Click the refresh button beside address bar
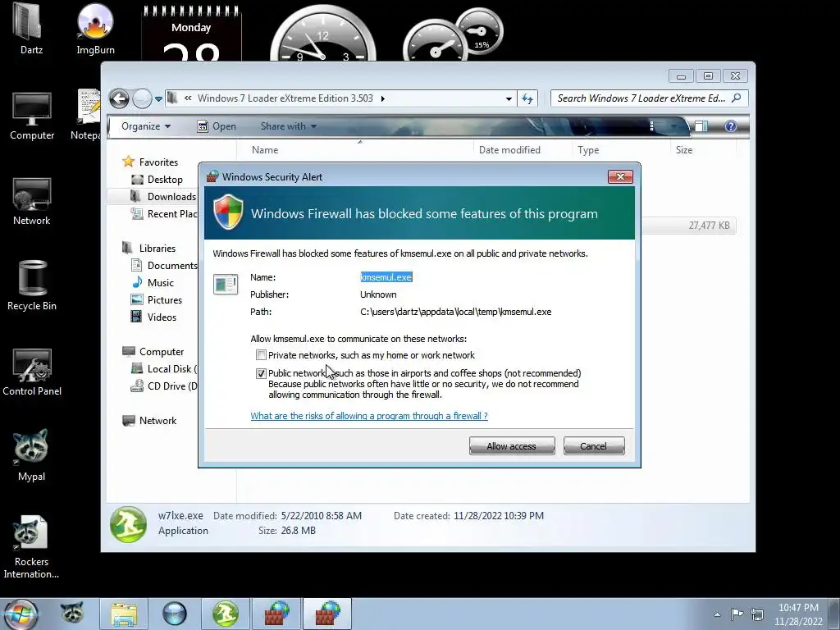The image size is (840, 630). coord(527,98)
